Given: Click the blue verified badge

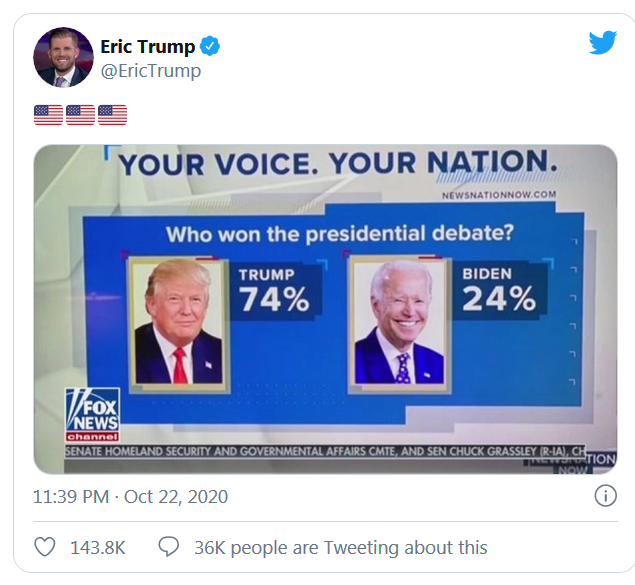Looking at the screenshot, I should point(210,46).
